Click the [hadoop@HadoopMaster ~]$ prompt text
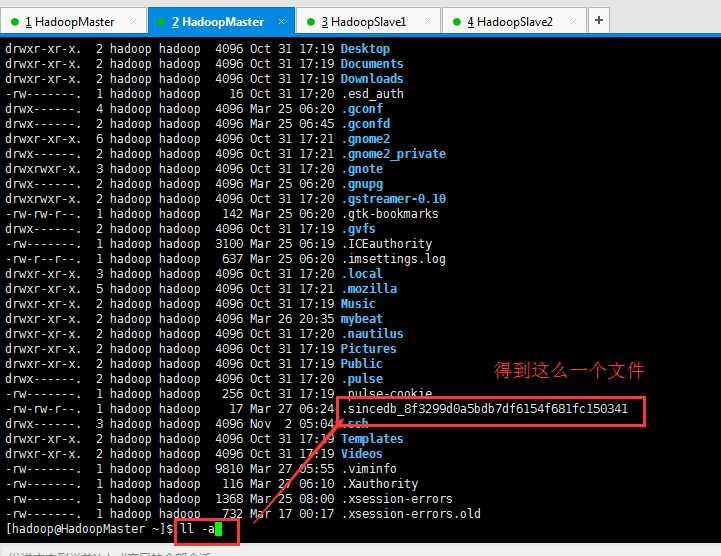Image resolution: width=721 pixels, height=556 pixels. 90,529
